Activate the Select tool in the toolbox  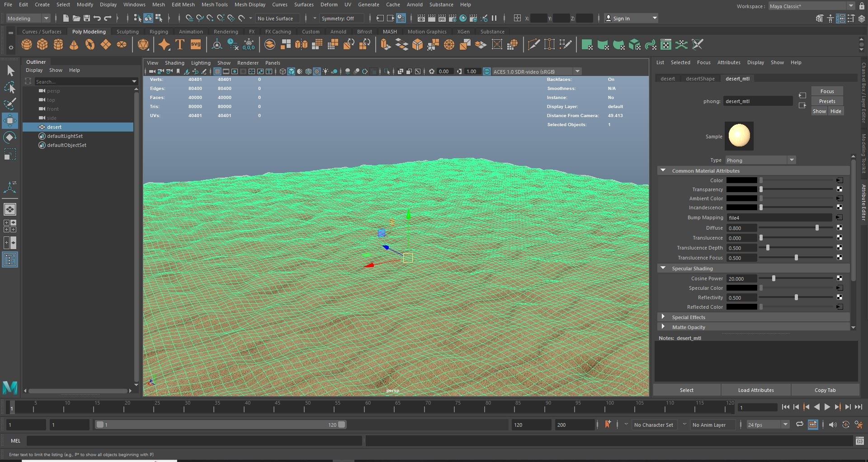10,71
